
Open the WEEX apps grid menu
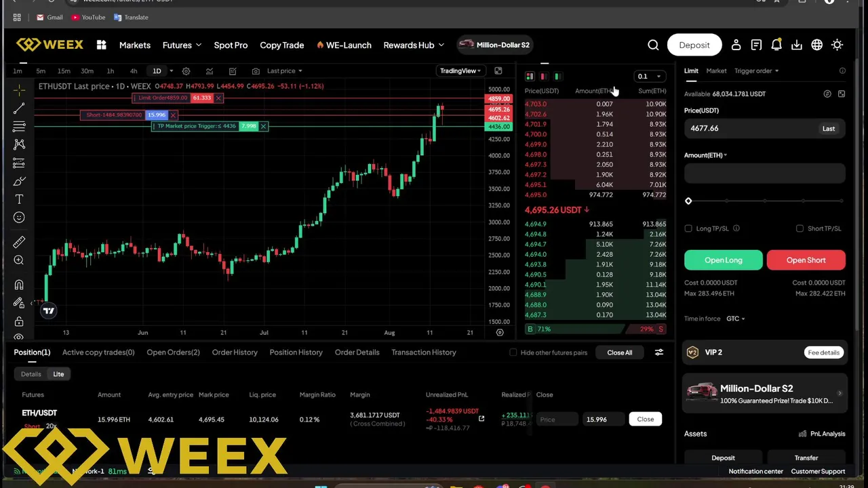(101, 45)
